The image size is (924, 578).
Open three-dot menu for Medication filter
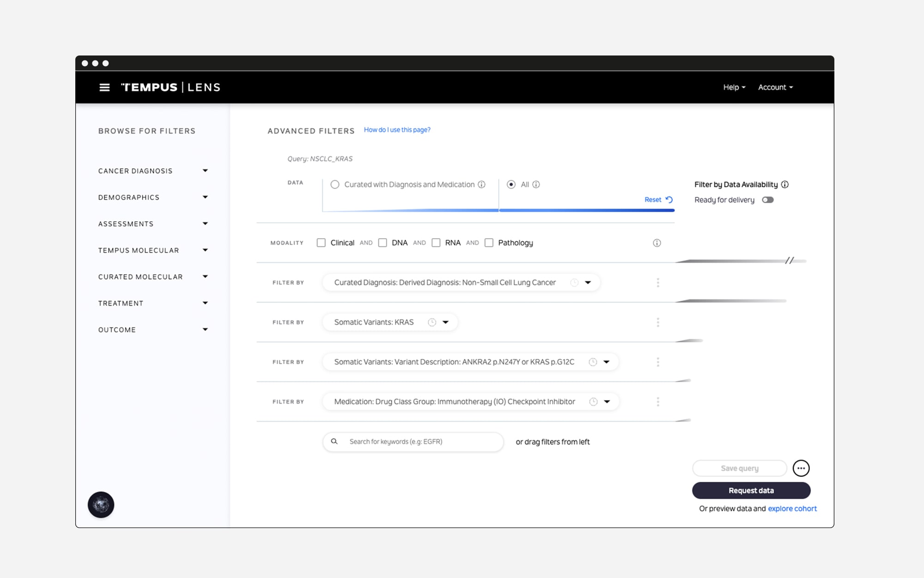[x=658, y=402]
